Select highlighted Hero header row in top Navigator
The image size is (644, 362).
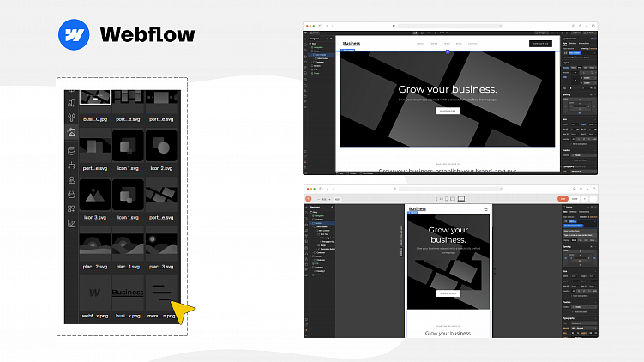pos(322,55)
